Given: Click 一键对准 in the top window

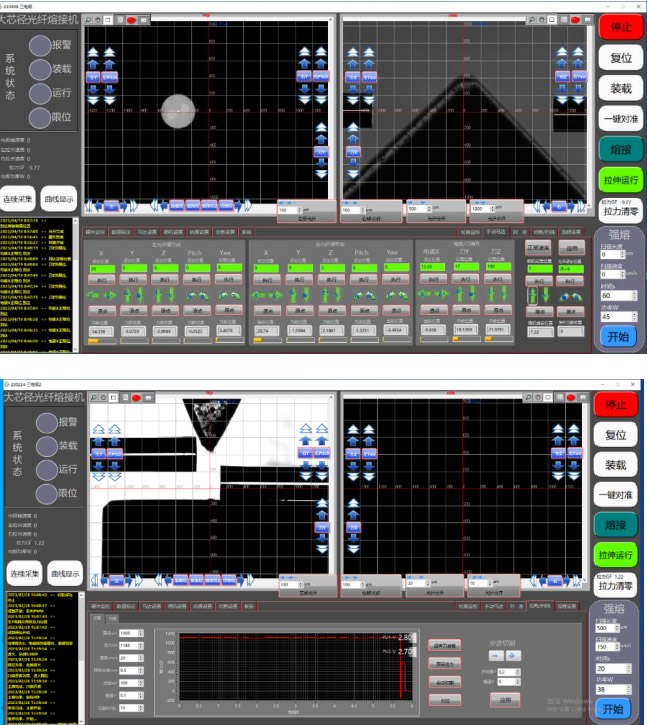Looking at the screenshot, I should click(620, 119).
